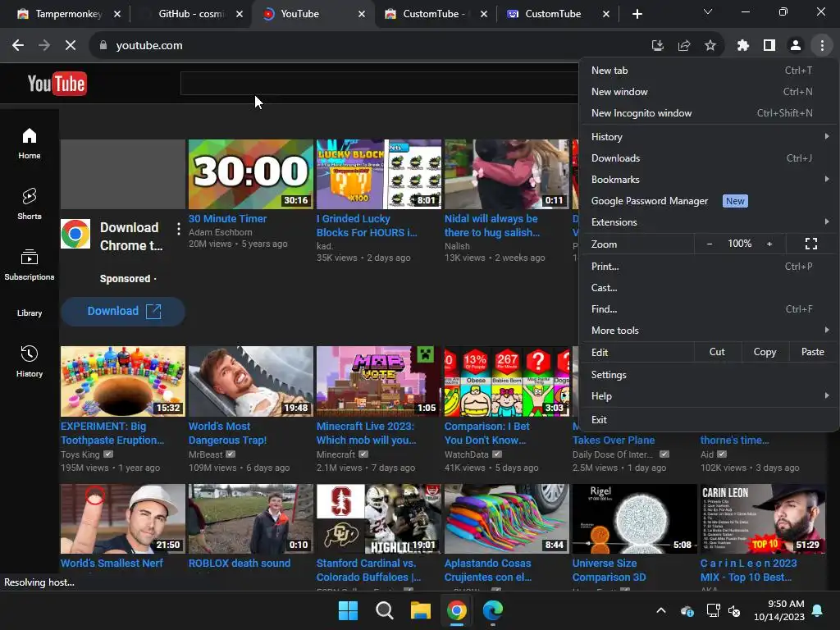Choose Find from Chrome menu

point(710,309)
